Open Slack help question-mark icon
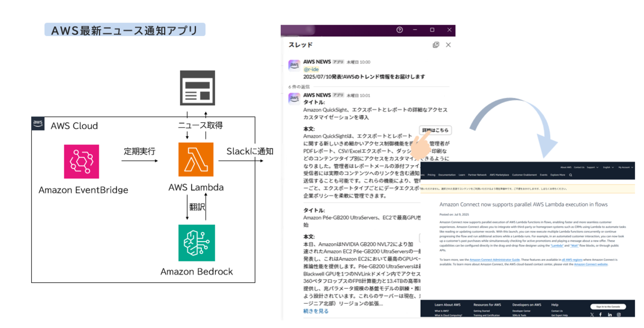644x328 pixels. tap(399, 30)
